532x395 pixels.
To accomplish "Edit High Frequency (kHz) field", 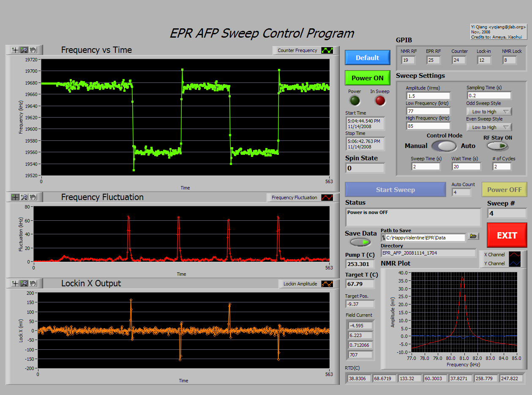I will pos(428,126).
